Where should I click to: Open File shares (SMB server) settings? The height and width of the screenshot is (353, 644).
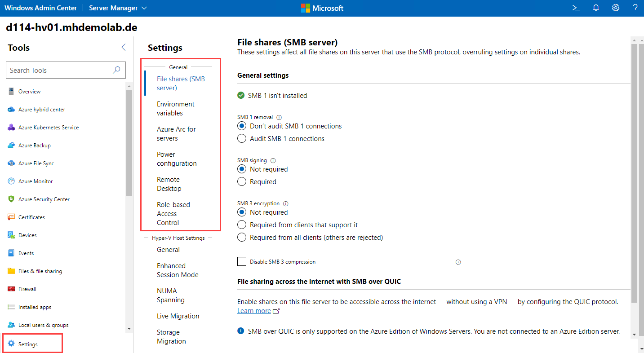point(181,84)
